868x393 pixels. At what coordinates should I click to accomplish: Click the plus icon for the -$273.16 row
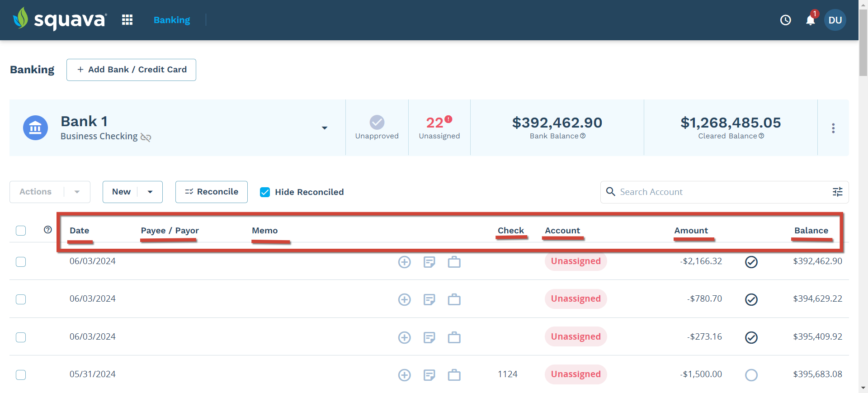point(405,337)
